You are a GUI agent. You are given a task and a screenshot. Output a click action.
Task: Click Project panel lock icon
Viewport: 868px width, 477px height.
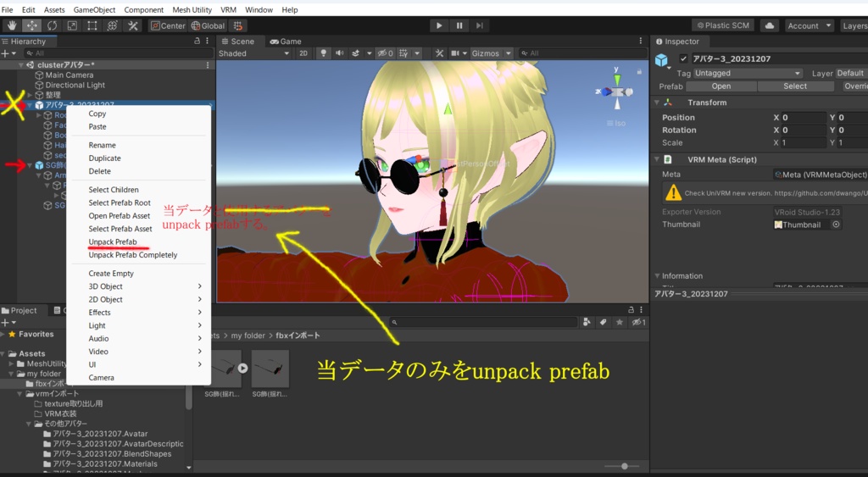coord(631,310)
